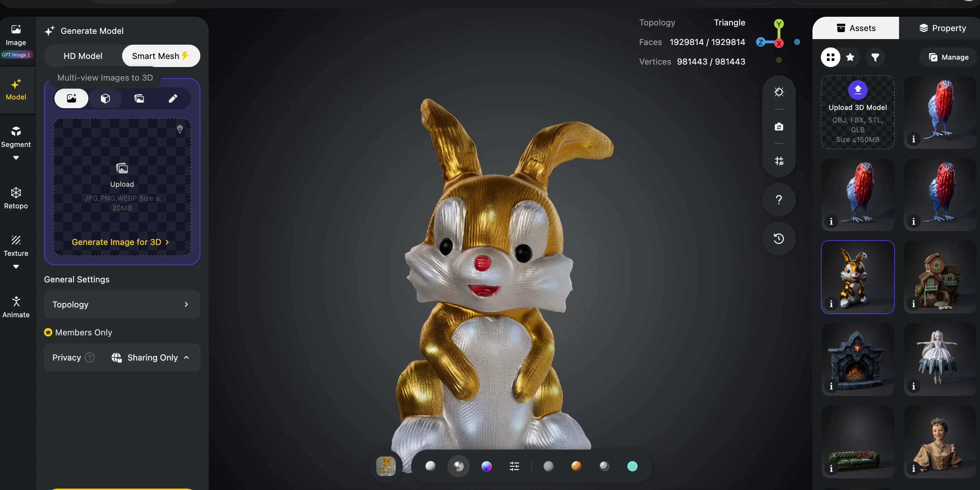The image size is (980, 490).
Task: Open the Privacy help question mark
Action: pyautogui.click(x=90, y=358)
